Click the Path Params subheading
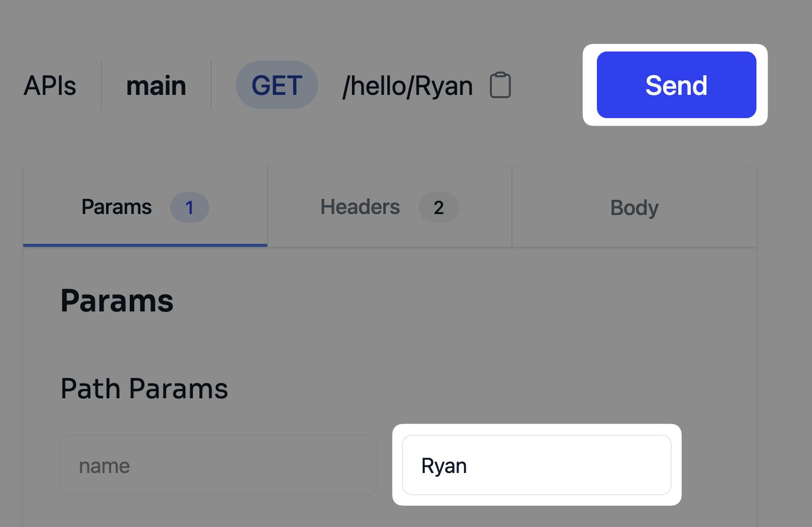This screenshot has width=812, height=527. (144, 389)
